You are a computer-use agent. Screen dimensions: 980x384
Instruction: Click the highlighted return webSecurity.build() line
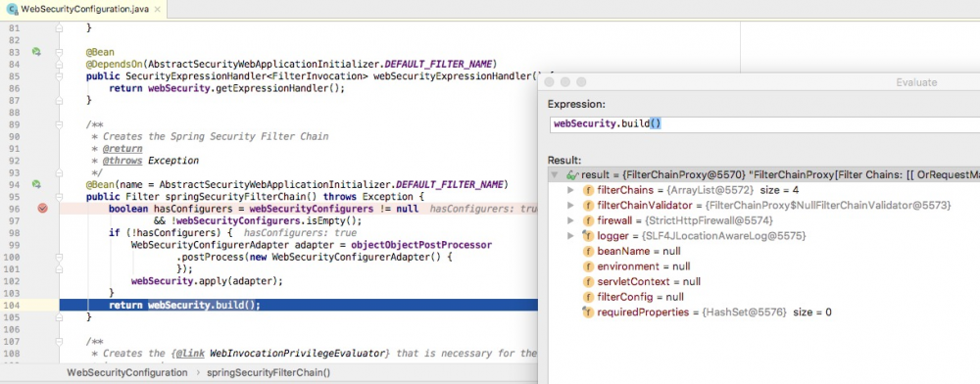point(299,305)
